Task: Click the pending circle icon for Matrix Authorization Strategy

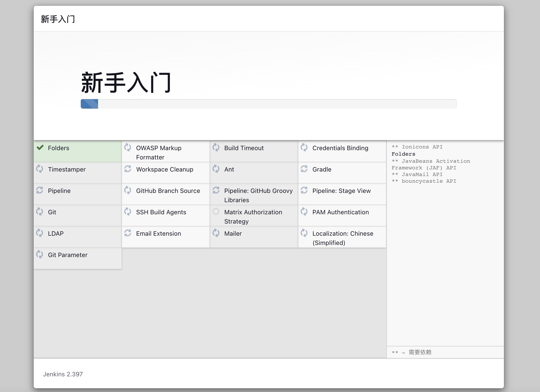Action: point(216,211)
